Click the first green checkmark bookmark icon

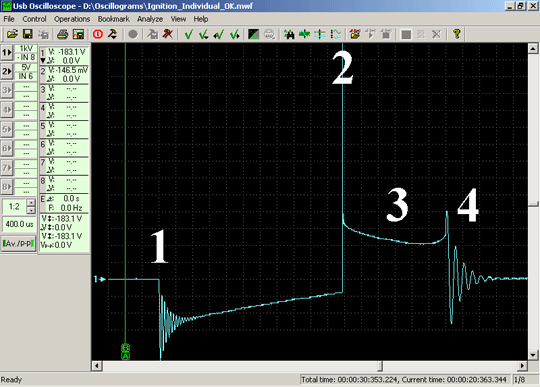point(188,34)
